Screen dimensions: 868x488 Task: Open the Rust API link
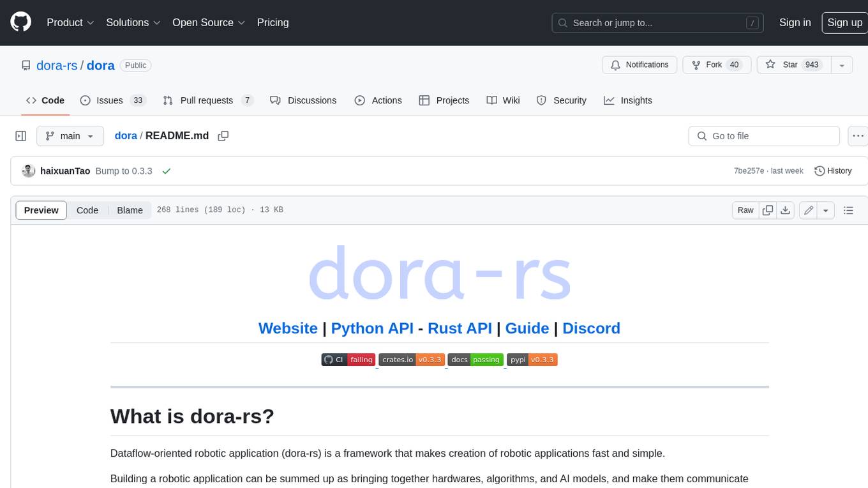click(x=460, y=328)
